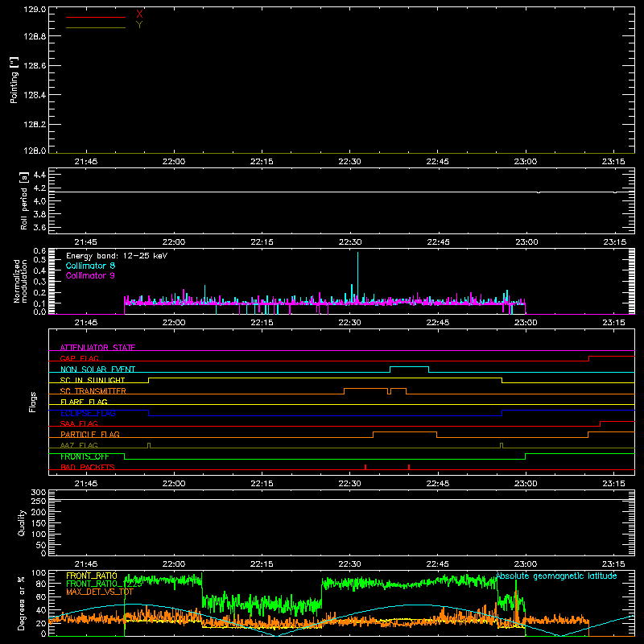Click 22:30 time label under the Pointing panel
The width and height of the screenshot is (644, 644).
pyautogui.click(x=349, y=162)
